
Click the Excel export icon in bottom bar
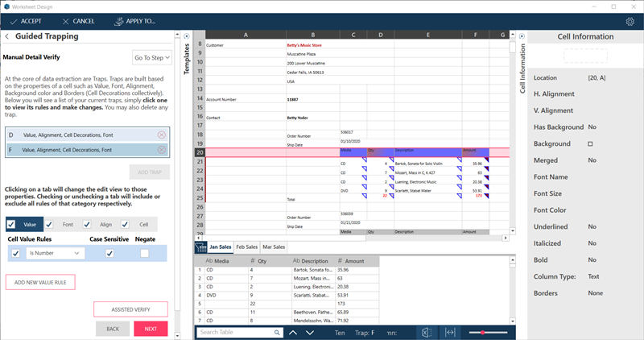(427, 332)
